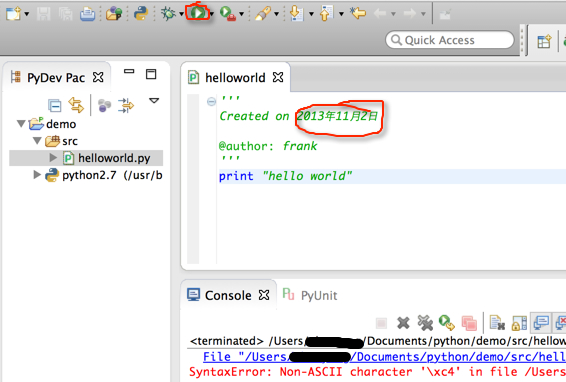
Task: Go to next annotation icon
Action: tap(296, 13)
